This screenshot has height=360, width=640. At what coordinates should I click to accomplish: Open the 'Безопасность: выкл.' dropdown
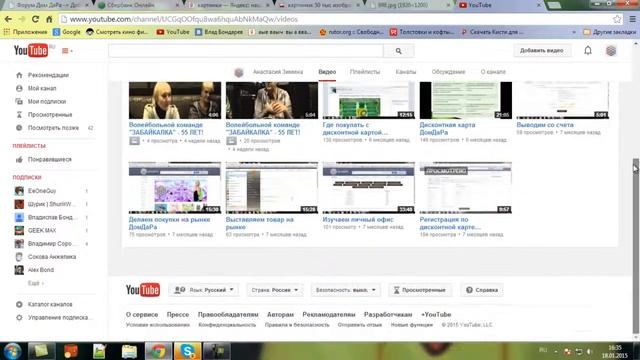tap(345, 290)
